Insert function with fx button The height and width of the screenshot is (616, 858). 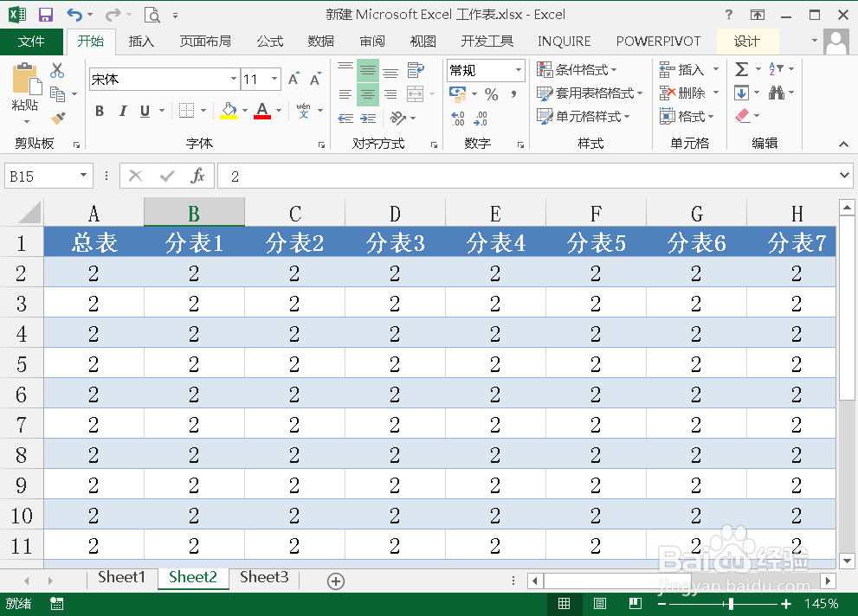pos(197,176)
